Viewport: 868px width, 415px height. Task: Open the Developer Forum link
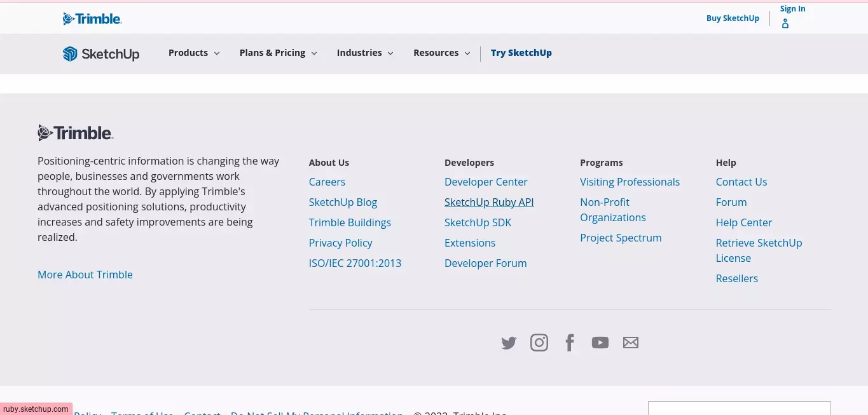tap(485, 263)
